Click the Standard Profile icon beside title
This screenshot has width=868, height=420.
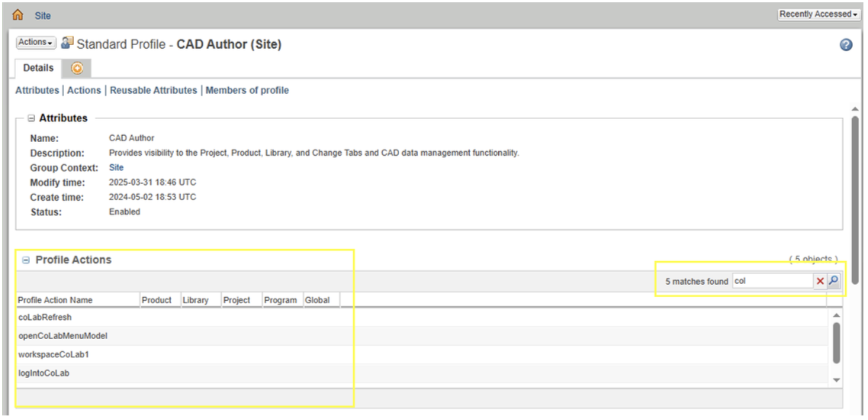tap(68, 43)
